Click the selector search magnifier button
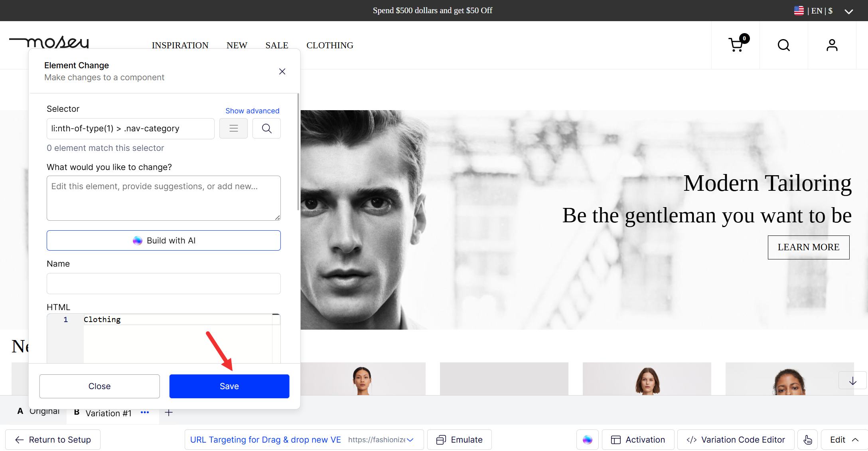 (x=266, y=129)
